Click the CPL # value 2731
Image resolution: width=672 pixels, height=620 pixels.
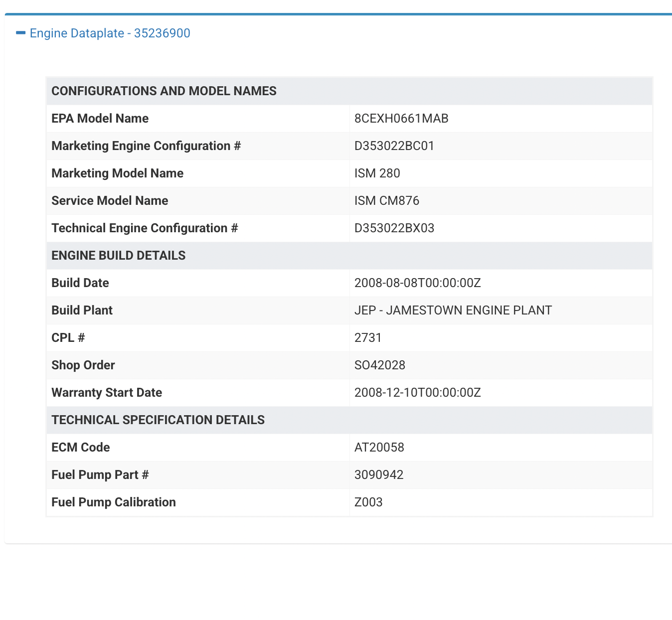click(368, 338)
